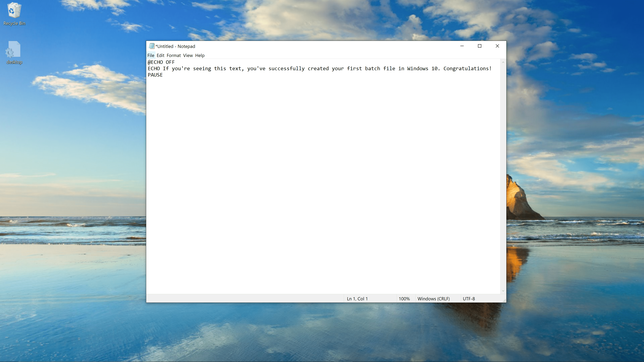Click the Edit menu item
The height and width of the screenshot is (362, 644).
click(x=160, y=55)
